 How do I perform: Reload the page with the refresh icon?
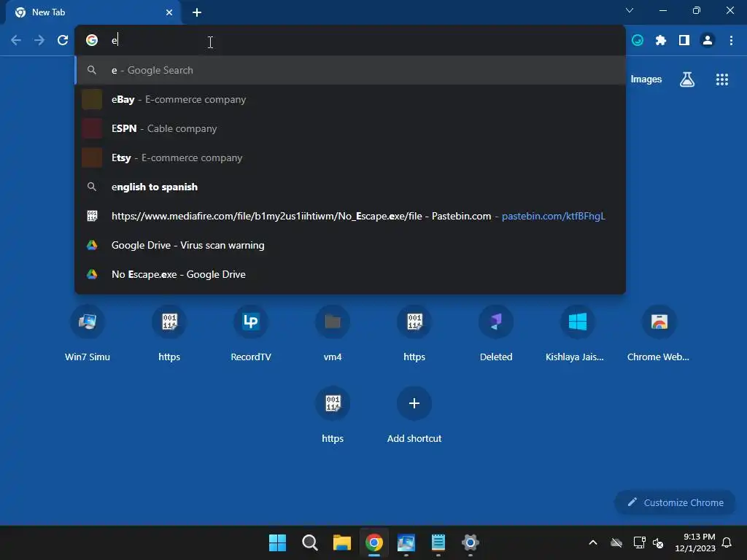pos(63,40)
